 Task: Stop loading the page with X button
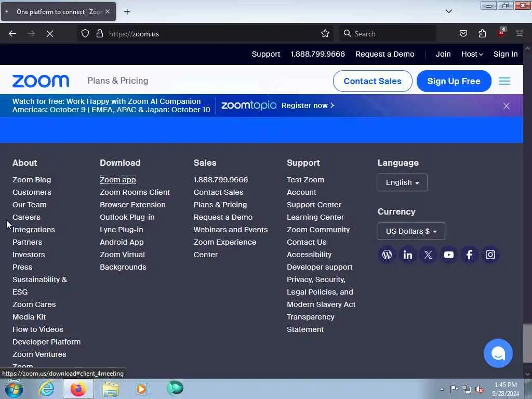pos(50,34)
